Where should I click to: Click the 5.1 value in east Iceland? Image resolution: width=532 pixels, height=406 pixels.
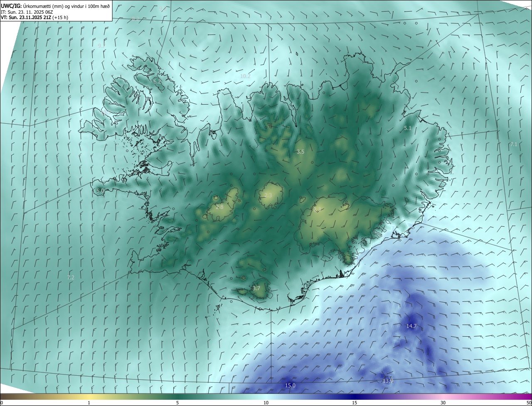pos(407,128)
